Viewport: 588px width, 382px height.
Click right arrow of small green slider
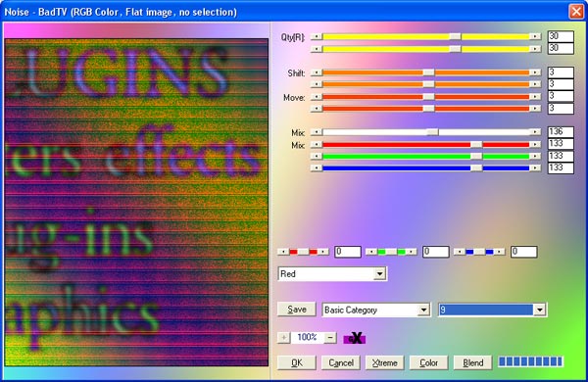411,252
